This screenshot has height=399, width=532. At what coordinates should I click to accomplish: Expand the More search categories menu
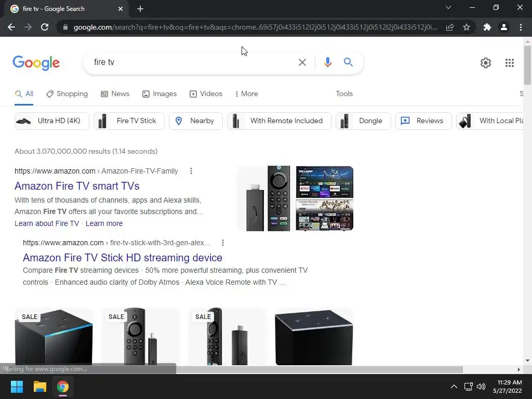pos(247,94)
